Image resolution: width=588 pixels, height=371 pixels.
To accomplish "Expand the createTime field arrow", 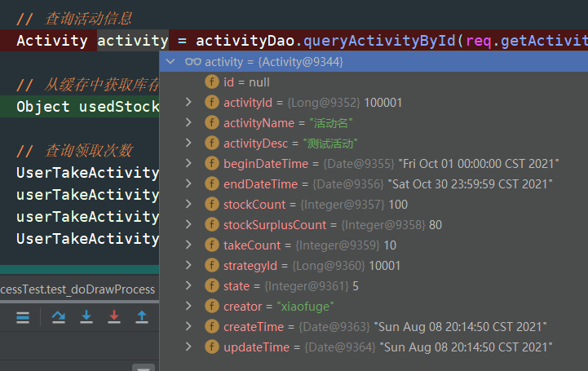I will click(x=189, y=326).
